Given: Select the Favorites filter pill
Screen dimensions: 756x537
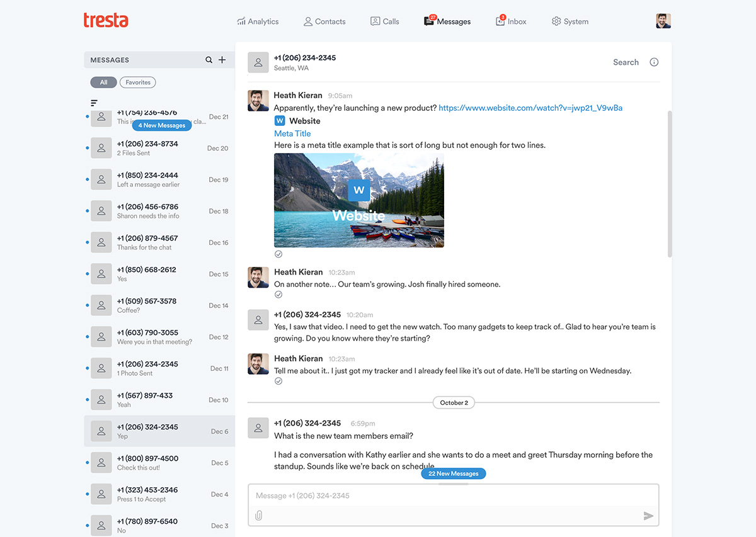Looking at the screenshot, I should tap(138, 82).
